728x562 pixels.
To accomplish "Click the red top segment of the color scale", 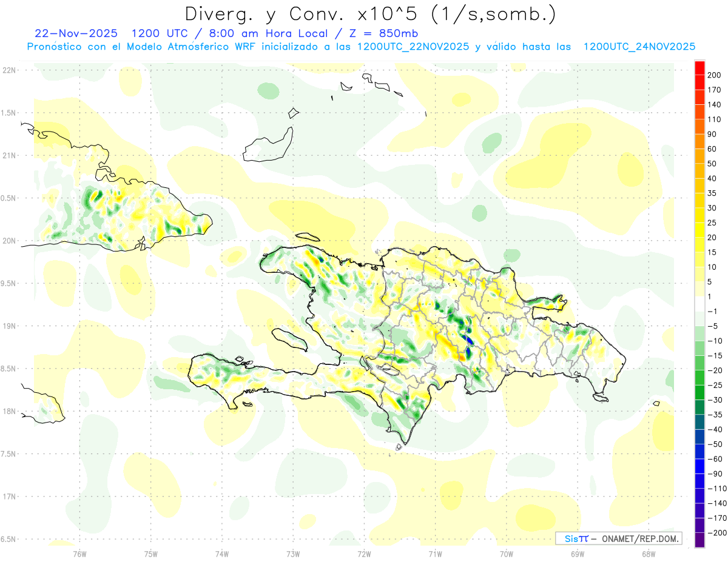I will (699, 68).
